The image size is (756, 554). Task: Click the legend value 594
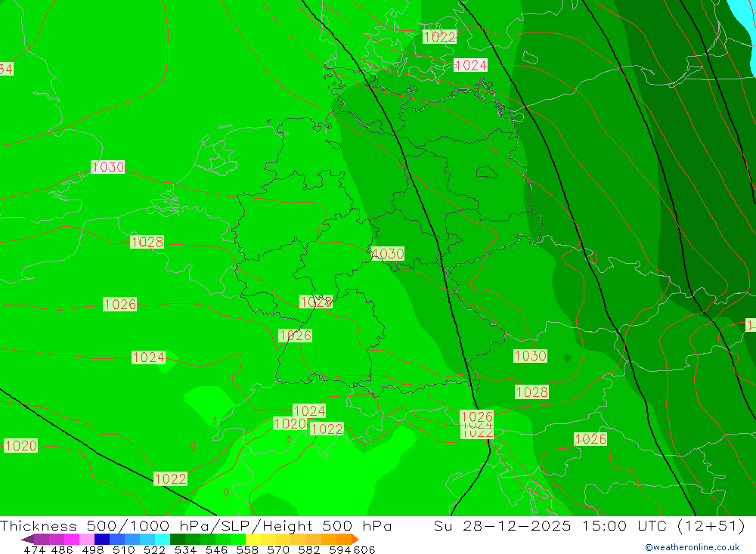(340, 550)
